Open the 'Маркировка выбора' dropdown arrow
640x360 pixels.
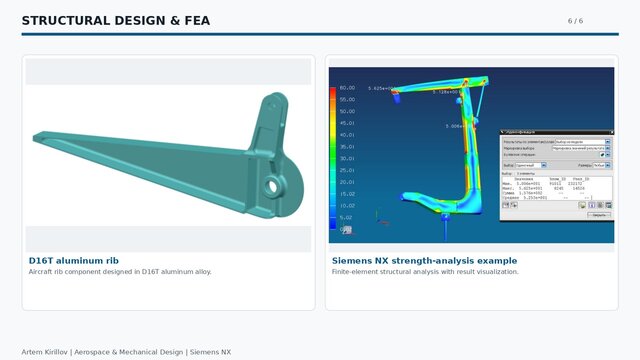click(x=607, y=148)
